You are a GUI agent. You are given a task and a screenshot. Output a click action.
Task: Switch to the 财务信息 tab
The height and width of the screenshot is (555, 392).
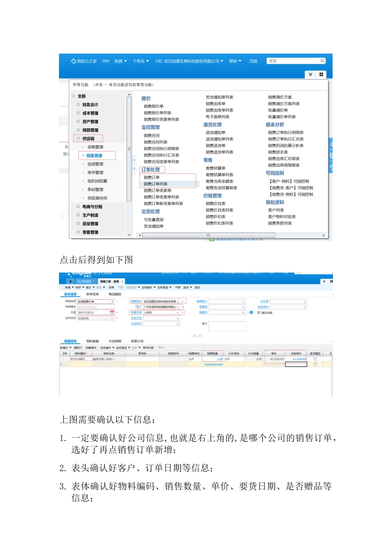pyautogui.click(x=92, y=294)
